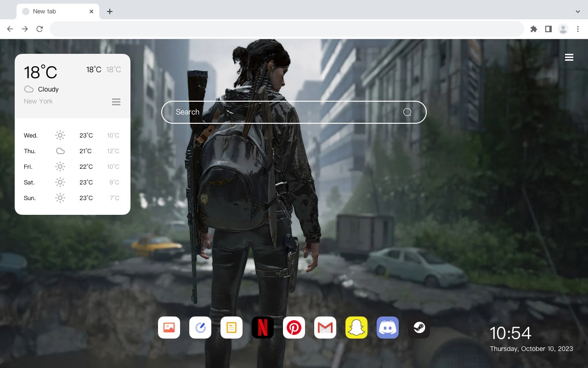The height and width of the screenshot is (368, 588).
Task: Click the cloud icon beside Cloudy
Action: coord(29,89)
